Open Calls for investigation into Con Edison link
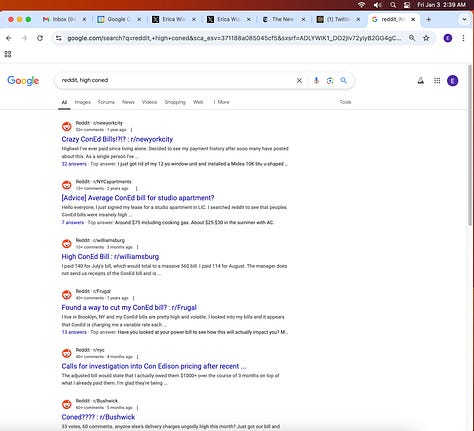474x431 pixels. coord(154,366)
